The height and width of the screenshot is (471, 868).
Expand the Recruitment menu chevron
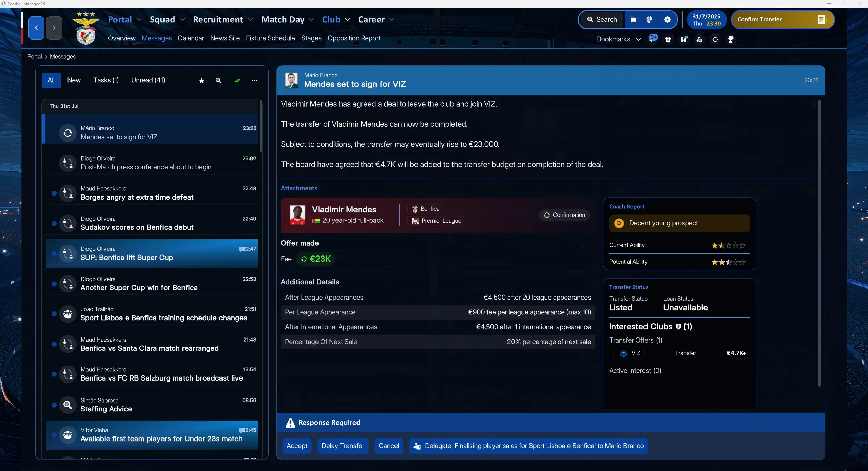pyautogui.click(x=250, y=20)
